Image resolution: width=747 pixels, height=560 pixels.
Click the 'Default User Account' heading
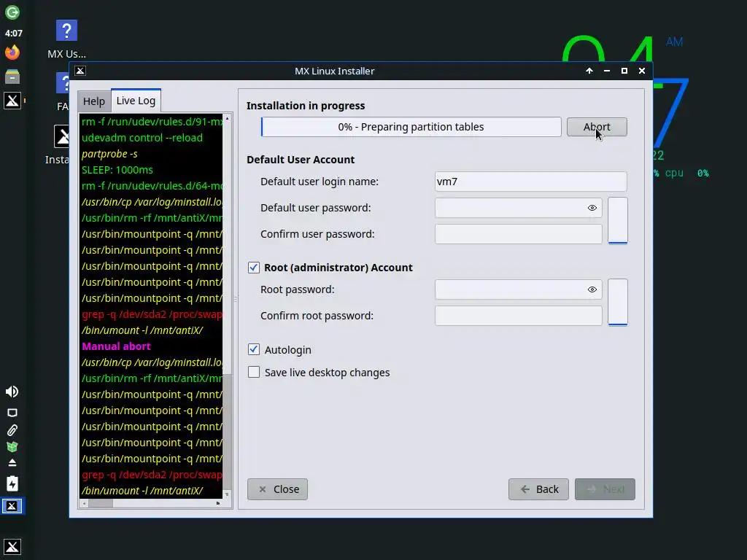click(x=301, y=160)
